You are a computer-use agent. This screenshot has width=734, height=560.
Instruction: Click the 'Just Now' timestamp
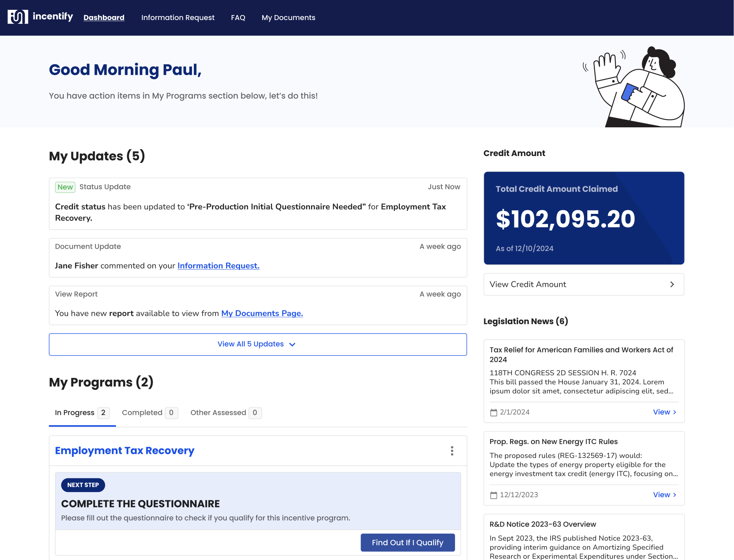(x=444, y=187)
